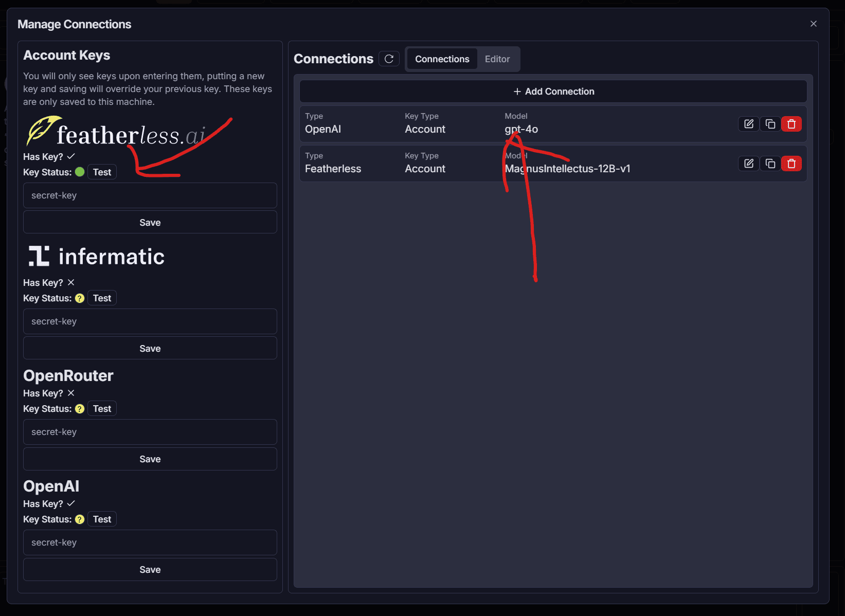Viewport: 845px width, 616px height.
Task: Click the OpenAI Has Key checkmark
Action: [x=71, y=503]
